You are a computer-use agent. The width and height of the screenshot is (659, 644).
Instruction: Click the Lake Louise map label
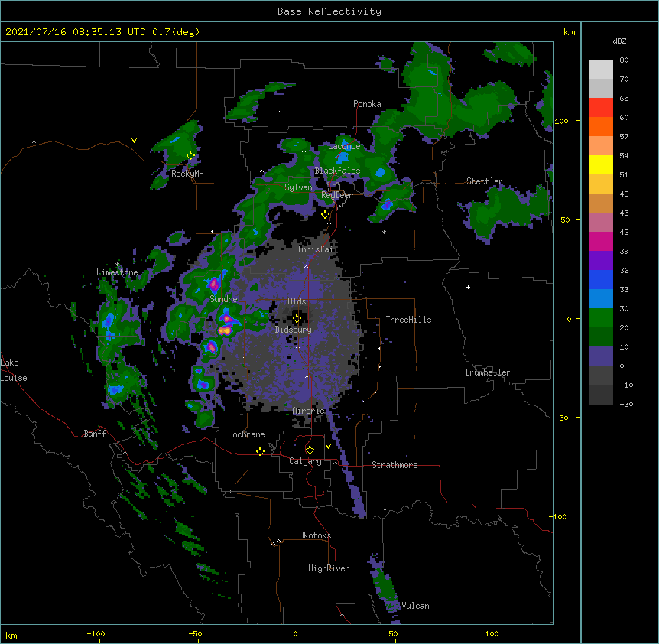(14, 370)
